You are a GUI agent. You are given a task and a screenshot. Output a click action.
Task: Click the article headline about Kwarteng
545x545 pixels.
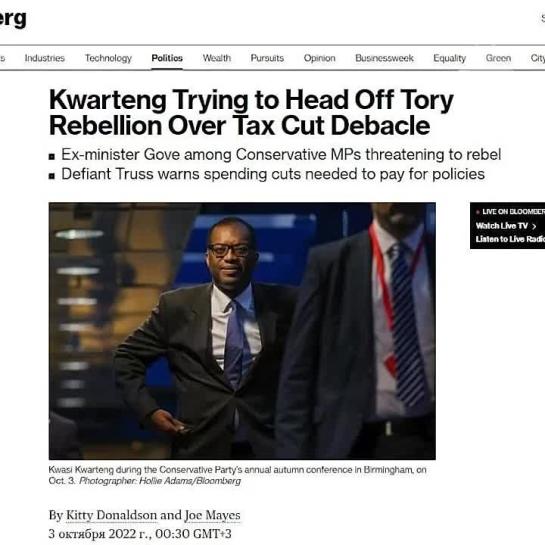251,112
